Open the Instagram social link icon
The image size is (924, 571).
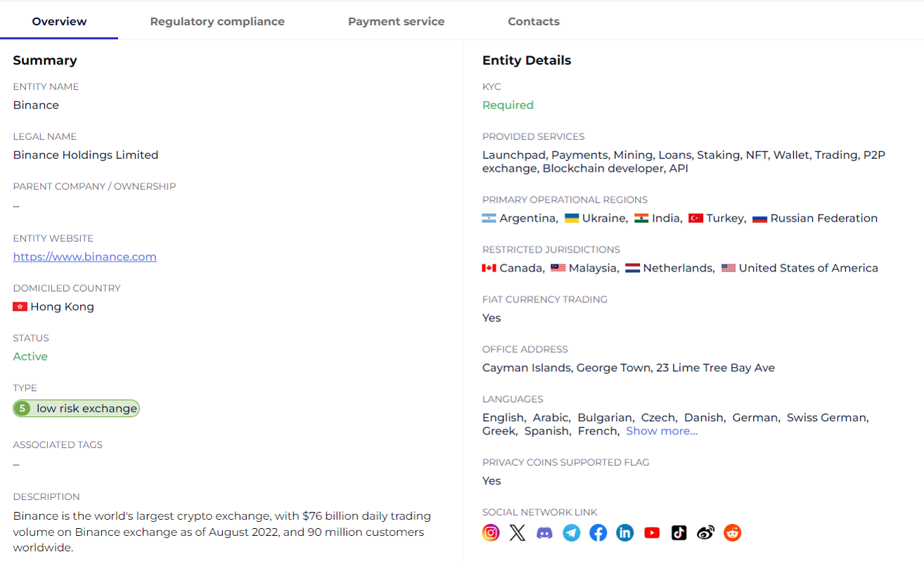(x=491, y=533)
